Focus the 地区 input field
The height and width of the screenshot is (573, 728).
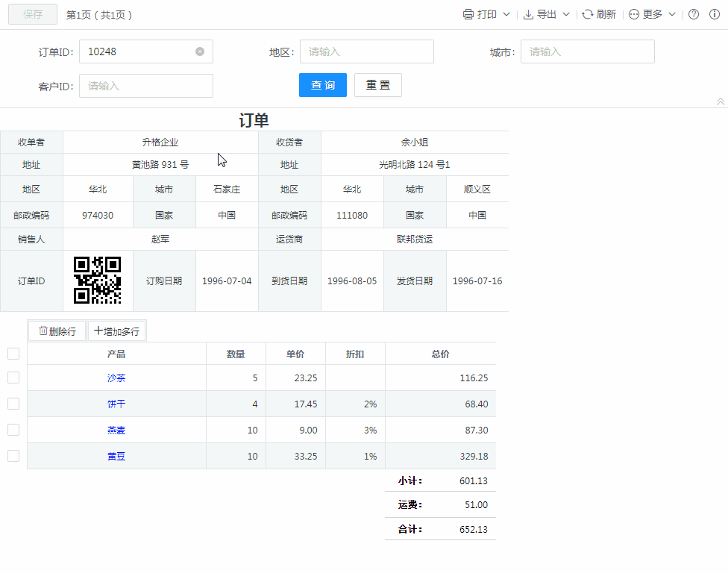coord(366,51)
